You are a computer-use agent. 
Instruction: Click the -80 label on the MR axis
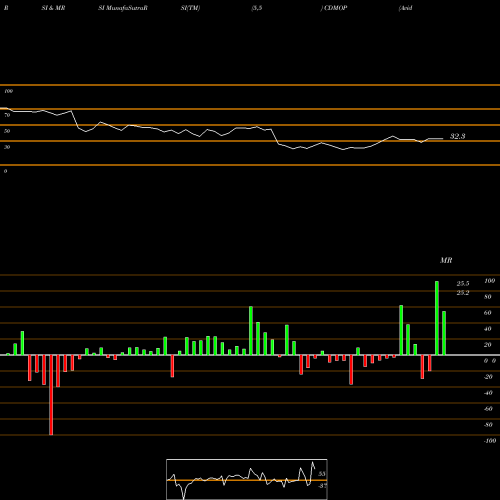point(488,425)
